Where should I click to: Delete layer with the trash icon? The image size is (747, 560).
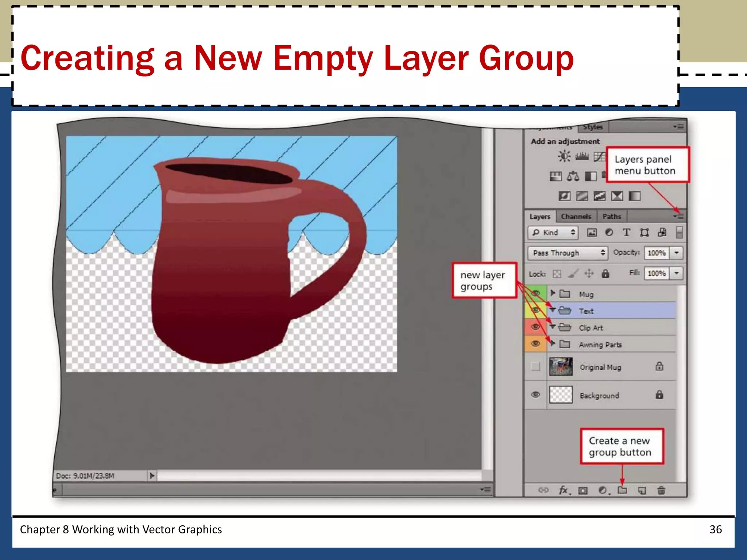[661, 490]
